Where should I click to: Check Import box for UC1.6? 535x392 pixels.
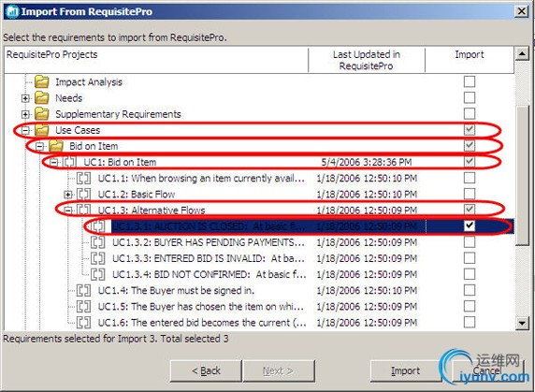[470, 322]
